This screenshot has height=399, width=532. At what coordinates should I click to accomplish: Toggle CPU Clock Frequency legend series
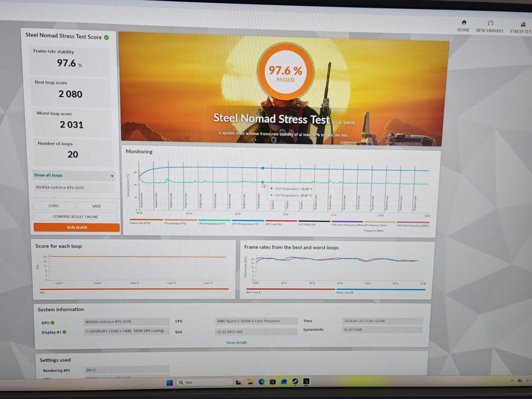pyautogui.click(x=347, y=223)
